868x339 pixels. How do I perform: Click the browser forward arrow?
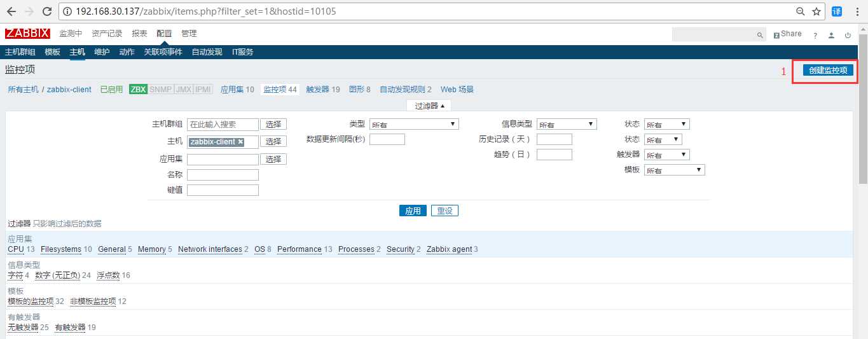[29, 11]
